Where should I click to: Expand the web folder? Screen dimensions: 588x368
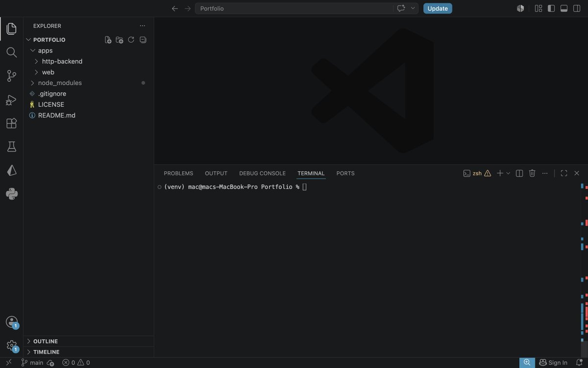click(x=36, y=72)
